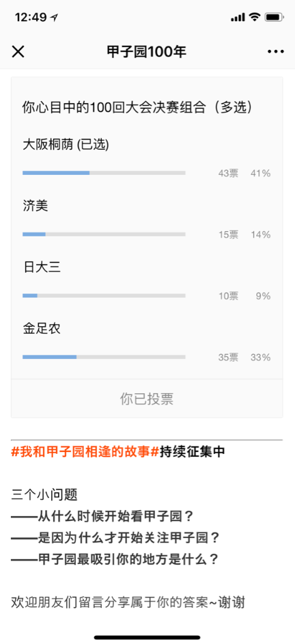Tap the 大阪桐荫 vote progress bar

tap(104, 173)
